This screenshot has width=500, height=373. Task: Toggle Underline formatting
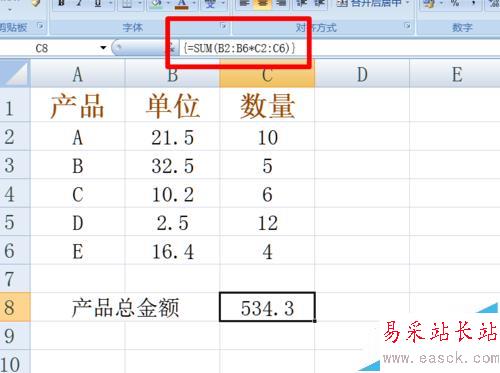[x=97, y=3]
